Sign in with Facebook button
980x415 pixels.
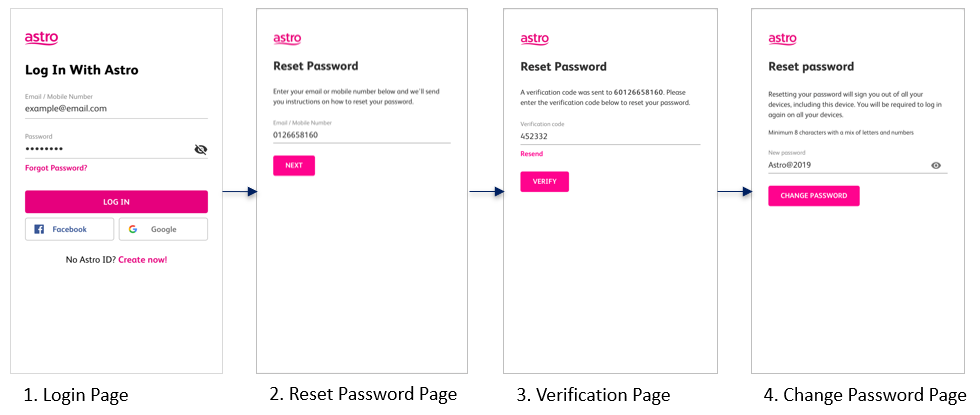69,229
